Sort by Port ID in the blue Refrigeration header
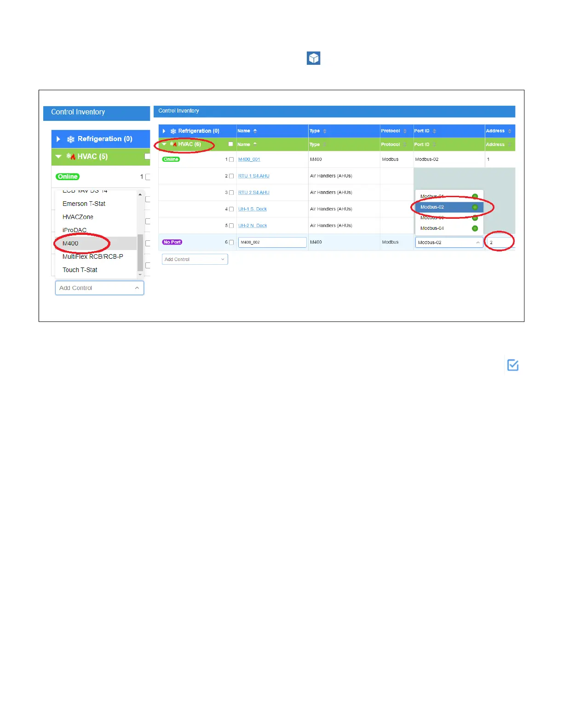Image resolution: width=563 pixels, height=728 pixels. [434, 131]
